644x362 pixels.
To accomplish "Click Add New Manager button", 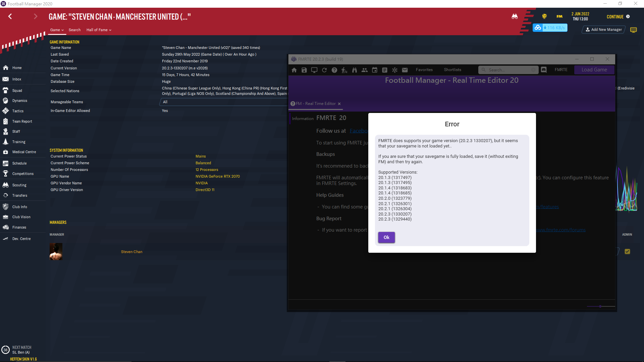I will 604,29.
